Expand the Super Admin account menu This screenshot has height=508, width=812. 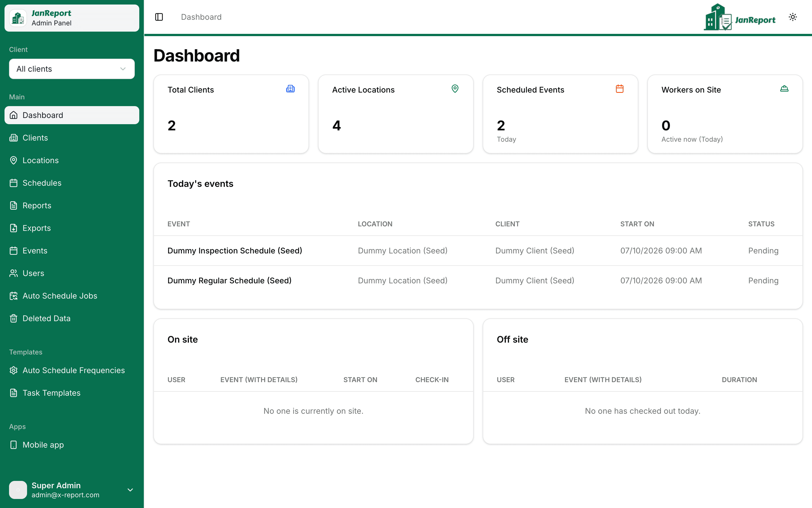point(130,490)
